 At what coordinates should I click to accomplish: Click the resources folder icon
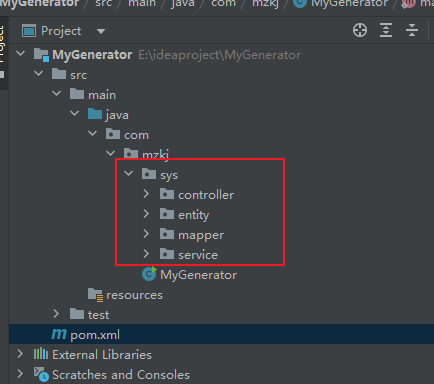point(95,295)
